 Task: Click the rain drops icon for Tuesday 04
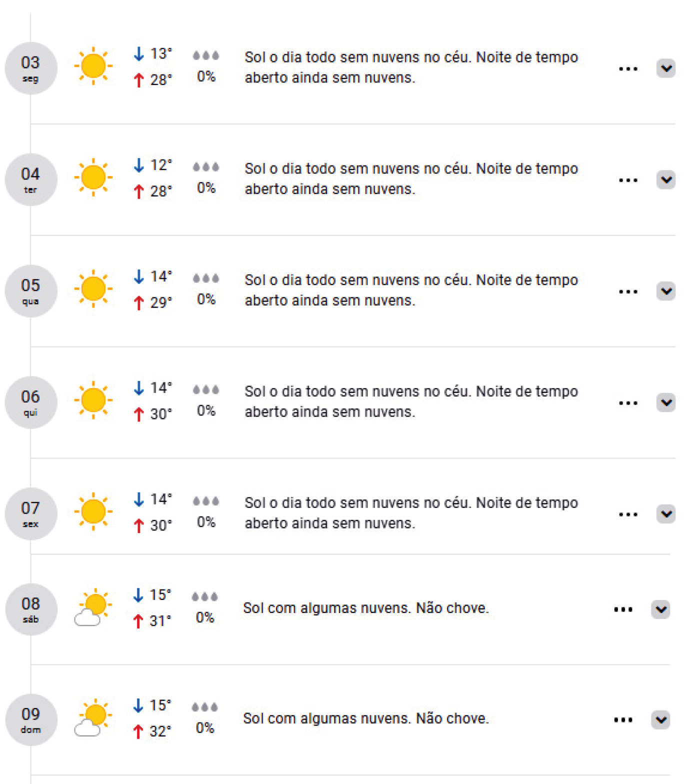tap(206, 167)
